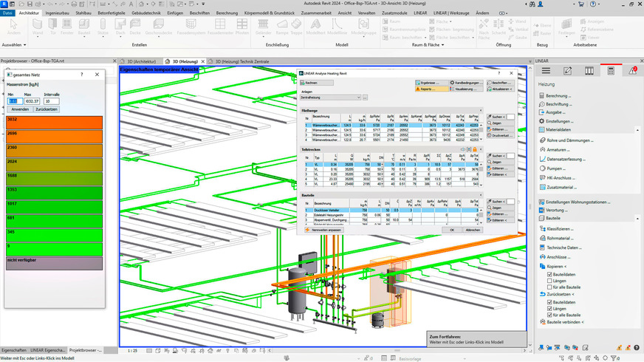Viewport: 644px width, 362px height.
Task: Open the LINEAR warnings tab with badge
Action: point(632,71)
